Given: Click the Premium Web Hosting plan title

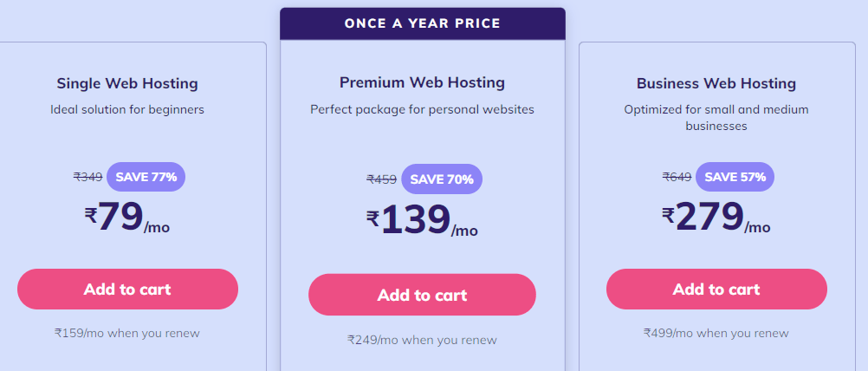Looking at the screenshot, I should point(422,83).
